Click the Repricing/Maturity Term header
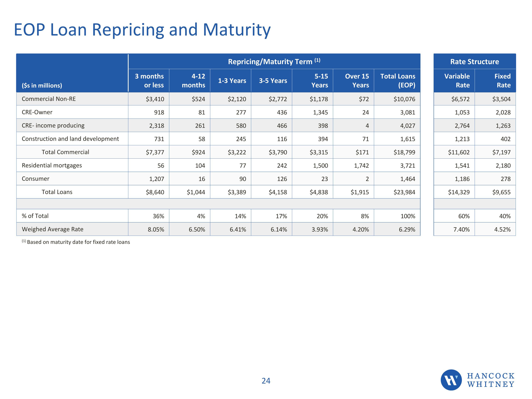The image size is (532, 399). pyautogui.click(x=274, y=62)
